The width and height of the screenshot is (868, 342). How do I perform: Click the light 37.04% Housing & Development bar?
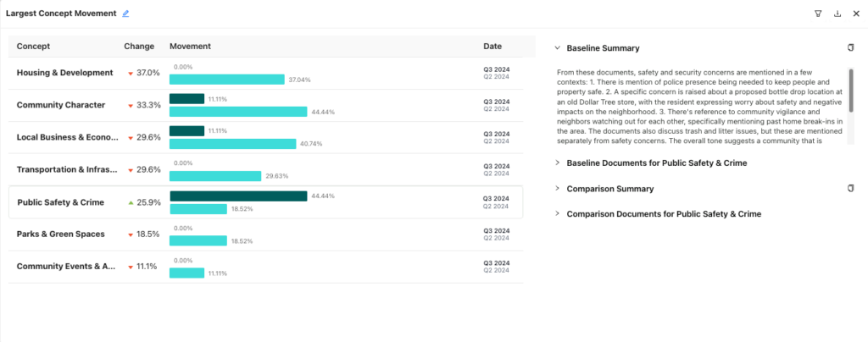226,80
